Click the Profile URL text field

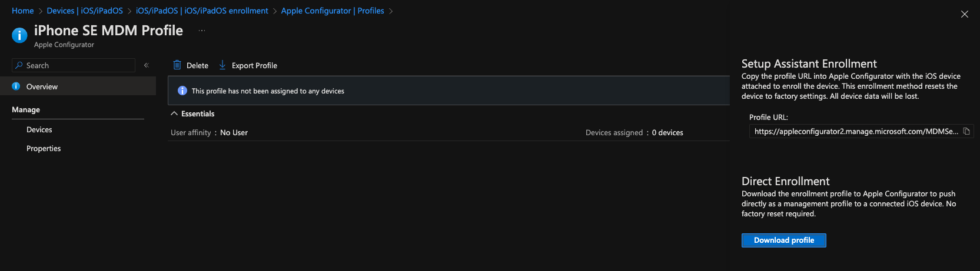pos(856,131)
